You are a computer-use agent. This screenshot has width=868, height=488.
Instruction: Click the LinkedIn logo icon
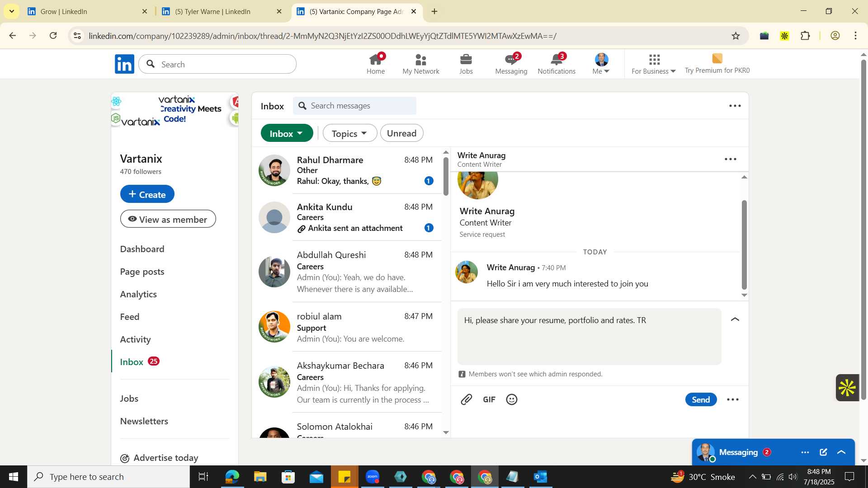pyautogui.click(x=124, y=64)
